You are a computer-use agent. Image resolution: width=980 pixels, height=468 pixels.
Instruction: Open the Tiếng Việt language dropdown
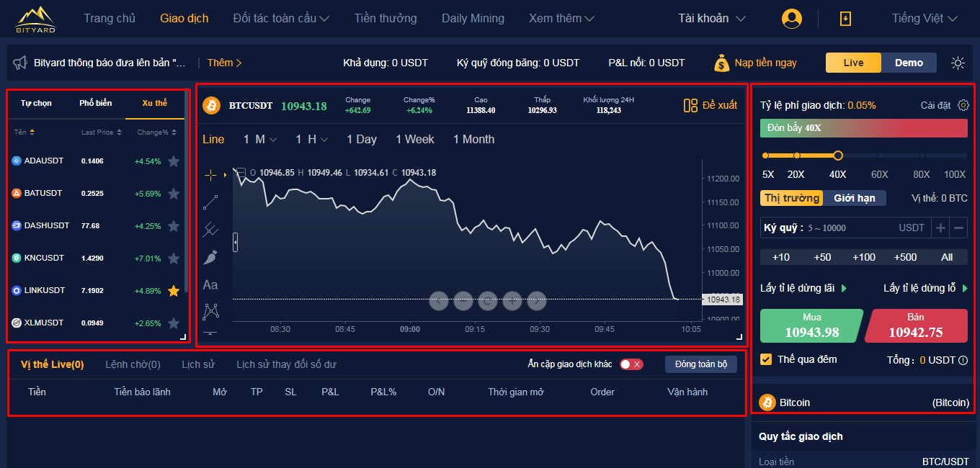pyautogui.click(x=925, y=19)
